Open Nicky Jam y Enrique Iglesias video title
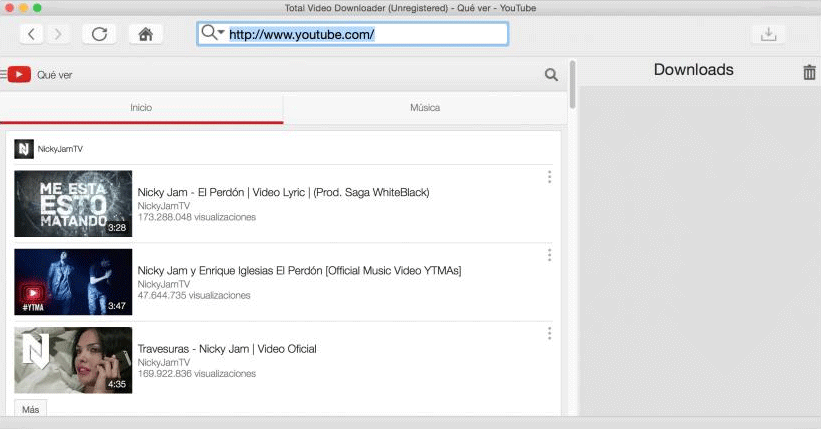This screenshot has height=429, width=821. pyautogui.click(x=299, y=271)
